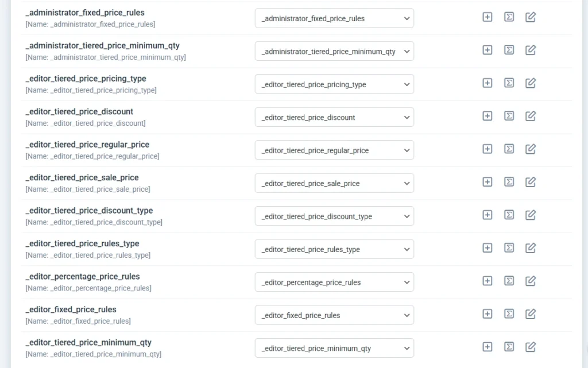Click plus icon for _administrator_fixed_price_rules row
This screenshot has height=368, width=588.
[x=487, y=17]
